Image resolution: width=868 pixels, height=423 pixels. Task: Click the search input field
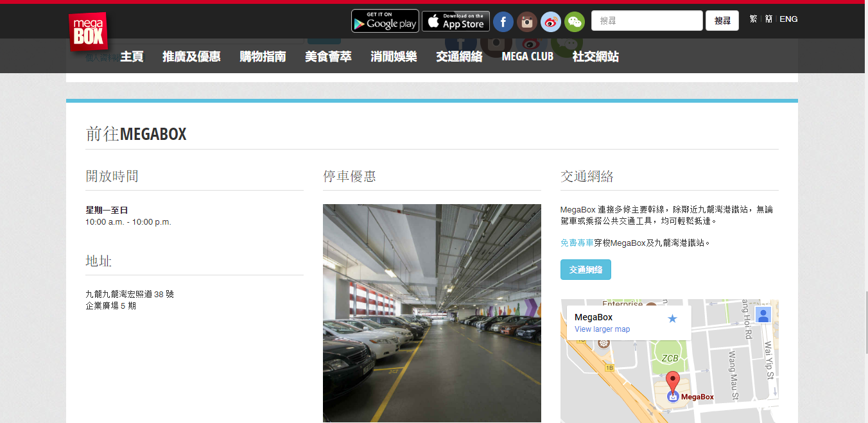tap(647, 21)
